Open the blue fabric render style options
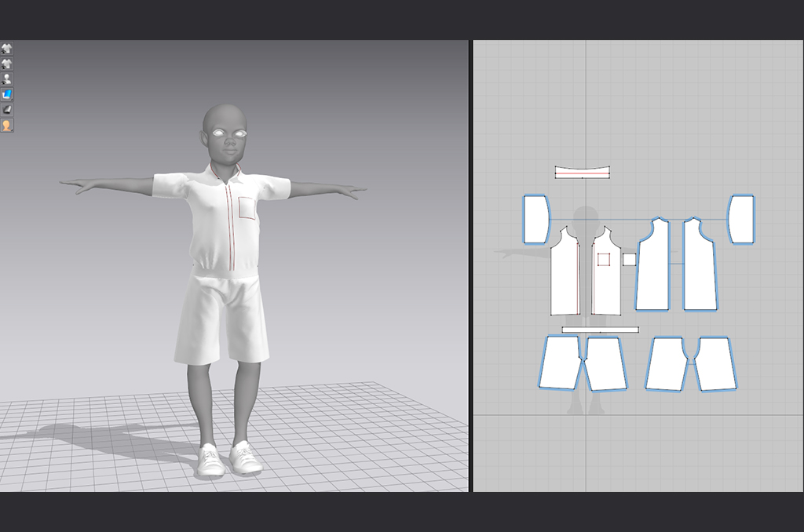Viewport: 804px width, 532px height. pos(7,94)
